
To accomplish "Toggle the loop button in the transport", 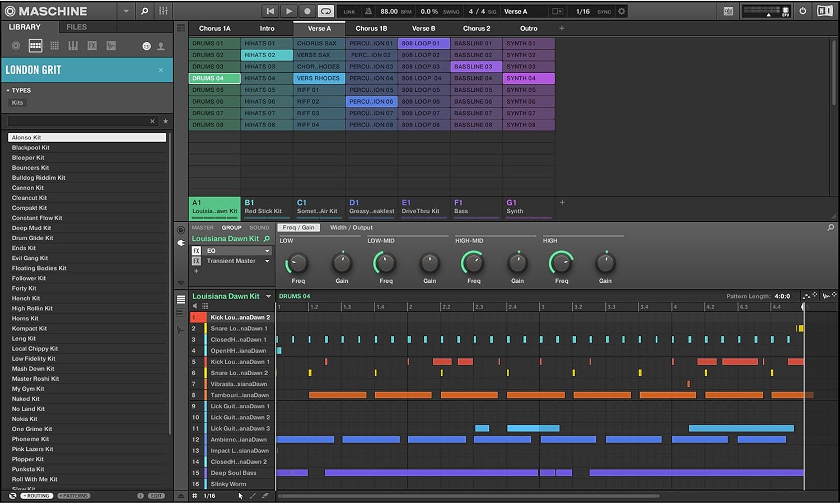I will pyautogui.click(x=325, y=11).
